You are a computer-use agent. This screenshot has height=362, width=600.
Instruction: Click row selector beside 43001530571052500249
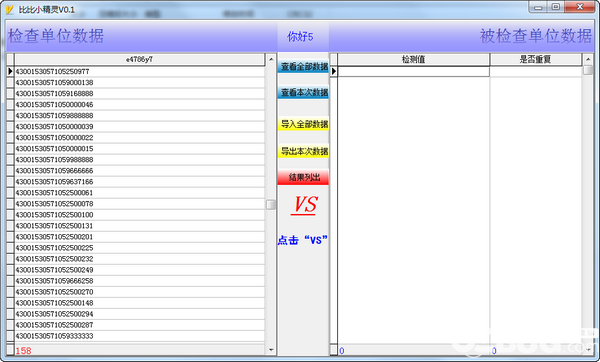(x=10, y=270)
